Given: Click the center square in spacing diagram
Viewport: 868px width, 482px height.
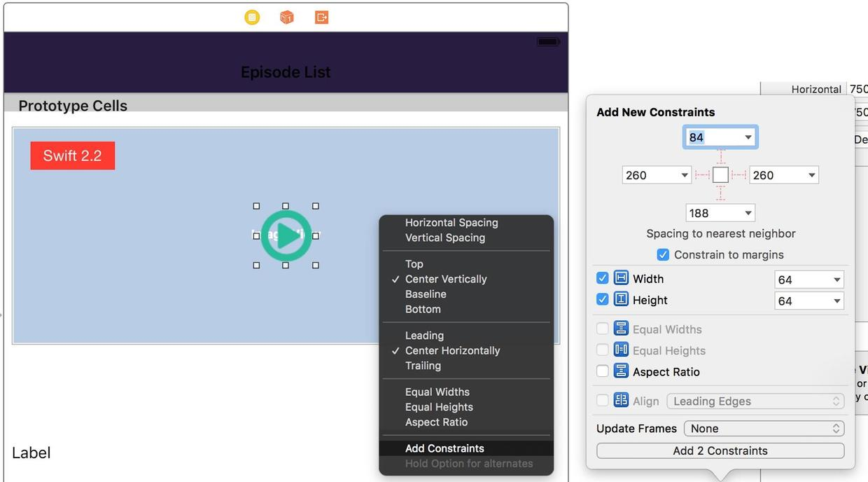Looking at the screenshot, I should point(720,175).
